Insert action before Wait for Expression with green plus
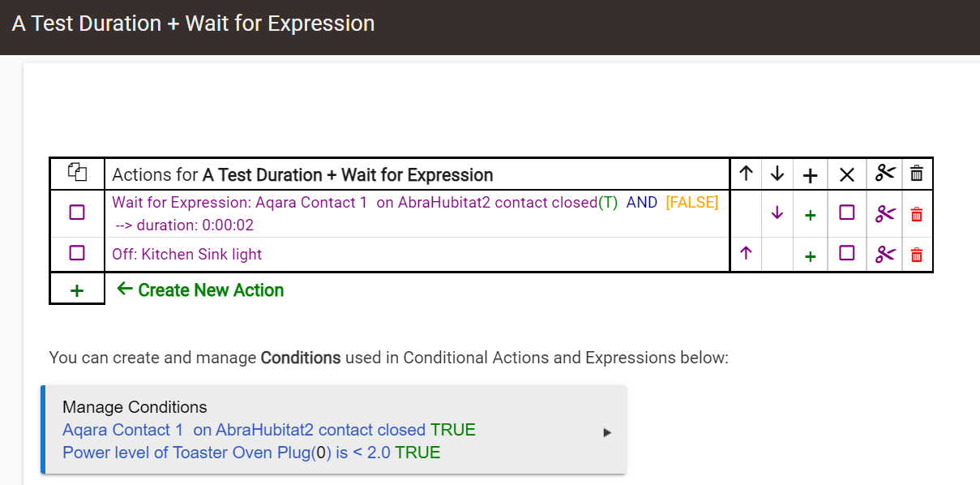The width and height of the screenshot is (980, 485). pyautogui.click(x=810, y=215)
